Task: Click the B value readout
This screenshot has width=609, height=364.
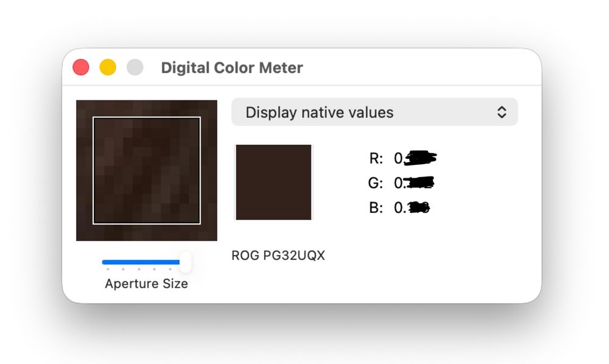Action: (x=412, y=208)
